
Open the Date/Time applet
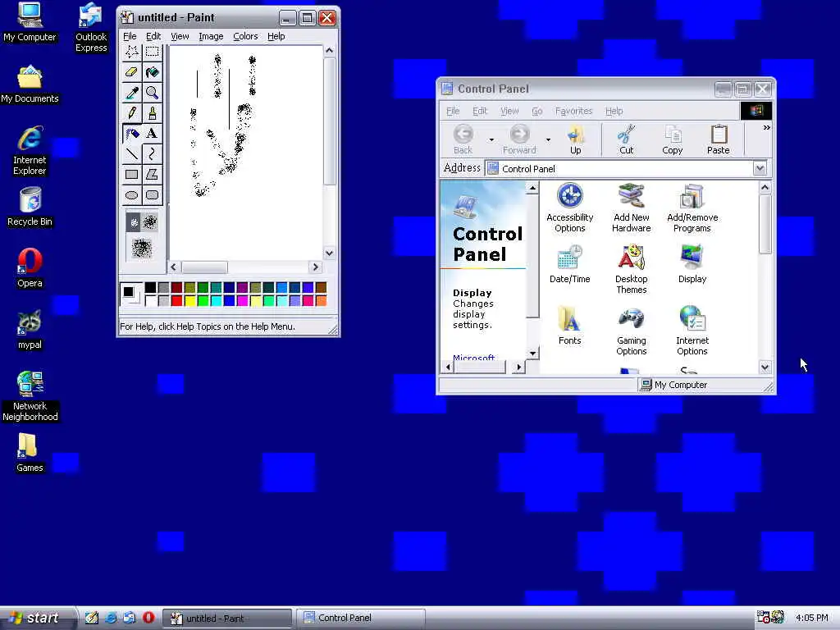click(569, 265)
